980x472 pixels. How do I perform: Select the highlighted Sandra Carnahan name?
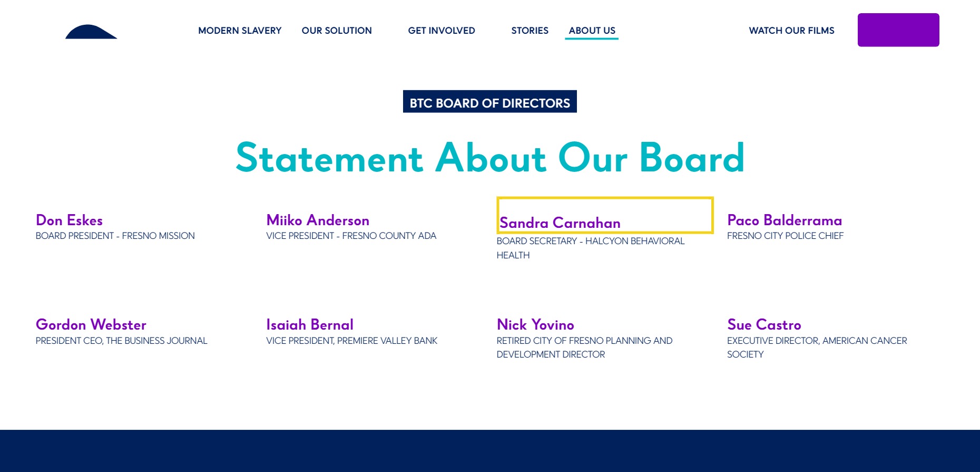[560, 223]
